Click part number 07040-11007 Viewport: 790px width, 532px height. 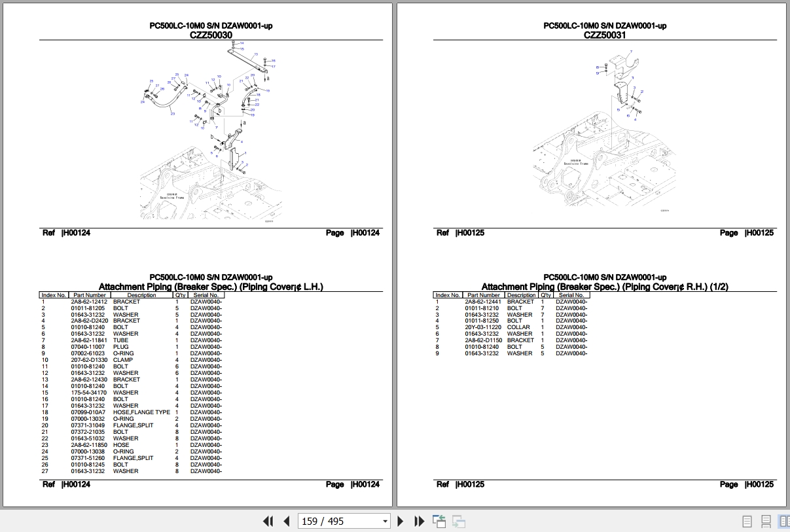tap(88, 347)
